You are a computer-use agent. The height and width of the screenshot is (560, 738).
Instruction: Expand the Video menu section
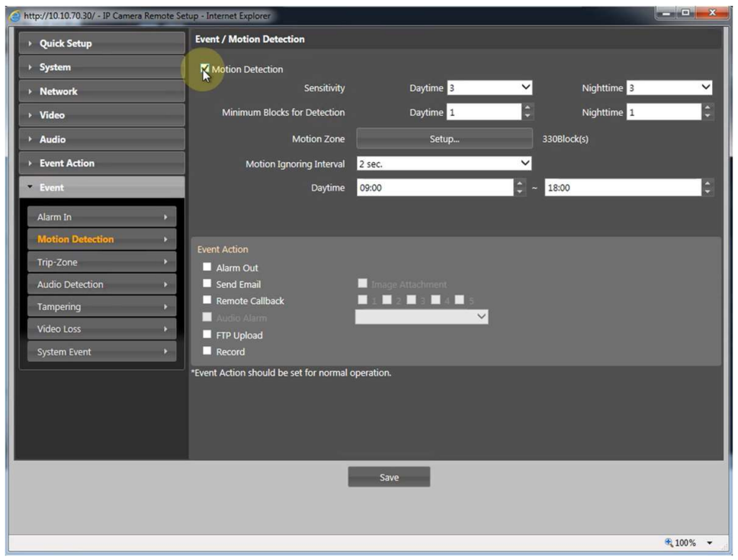coord(102,115)
